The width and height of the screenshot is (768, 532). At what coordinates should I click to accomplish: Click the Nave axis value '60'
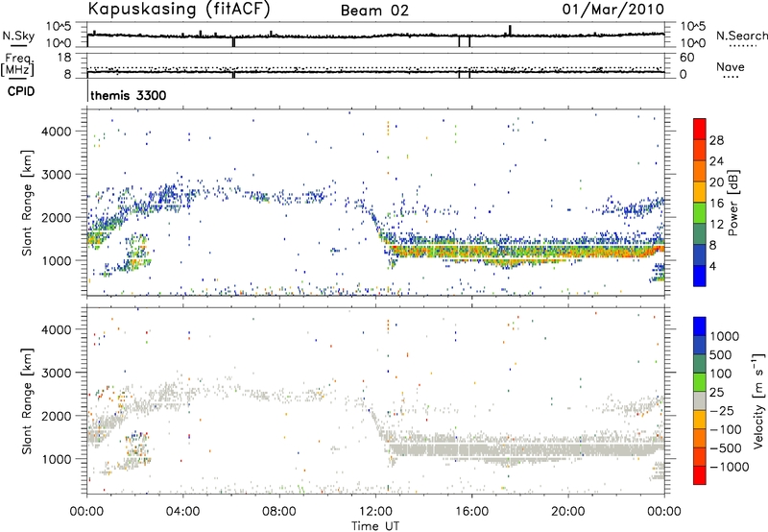click(687, 58)
